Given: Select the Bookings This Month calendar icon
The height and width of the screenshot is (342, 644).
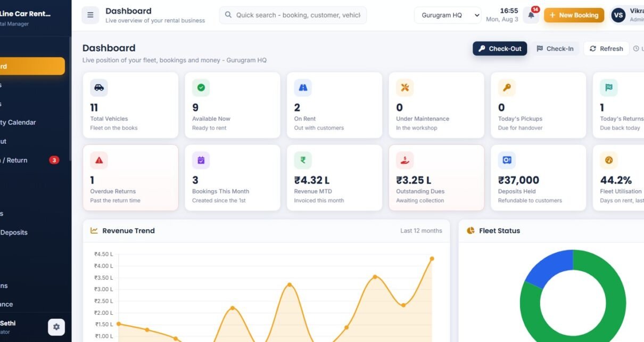Looking at the screenshot, I should (x=201, y=160).
